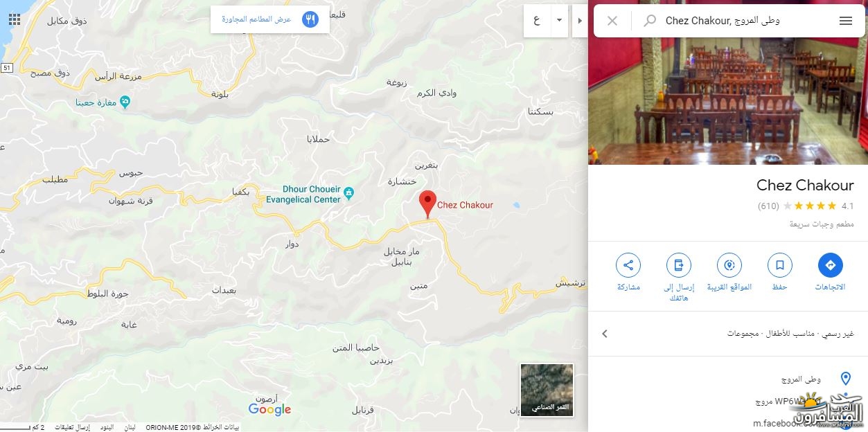This screenshot has width=868, height=432.
Task: Toggle satellite view thumbnail
Action: [x=547, y=390]
